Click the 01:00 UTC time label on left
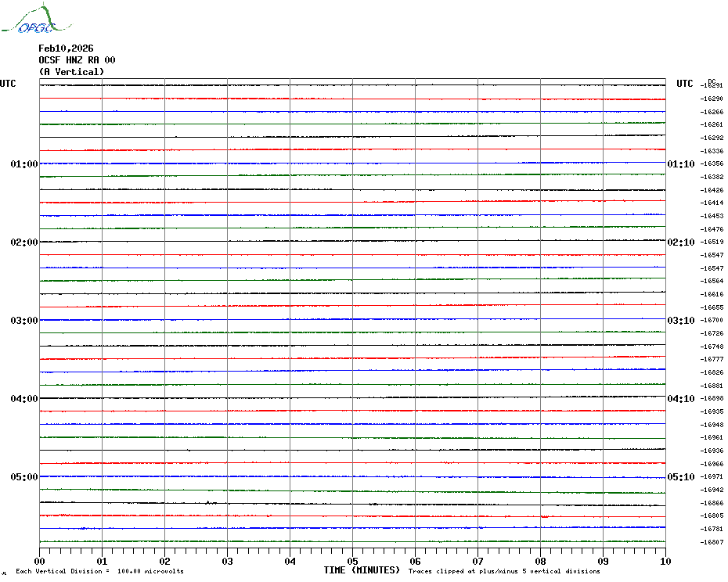Screen dimensions: 728x582 coord(24,163)
